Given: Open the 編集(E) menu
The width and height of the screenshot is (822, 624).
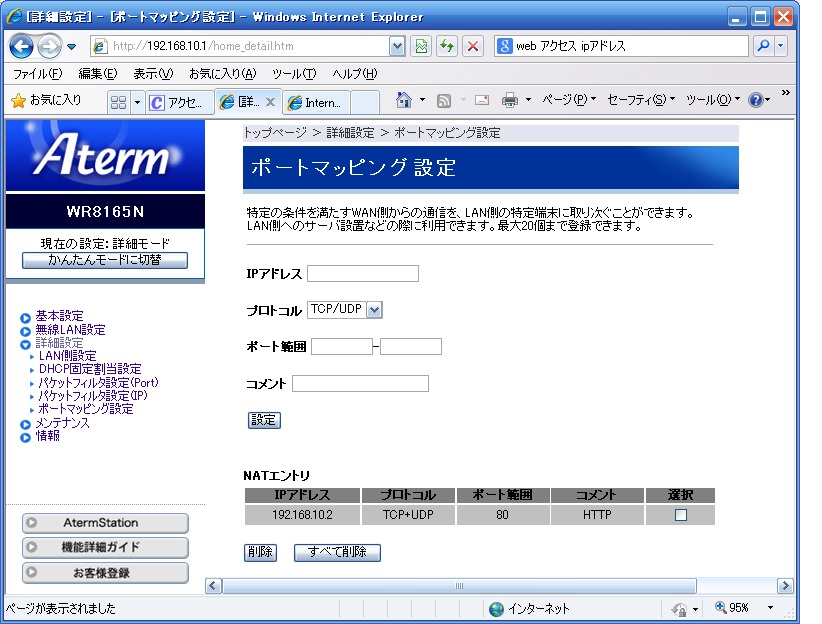Looking at the screenshot, I should (98, 74).
